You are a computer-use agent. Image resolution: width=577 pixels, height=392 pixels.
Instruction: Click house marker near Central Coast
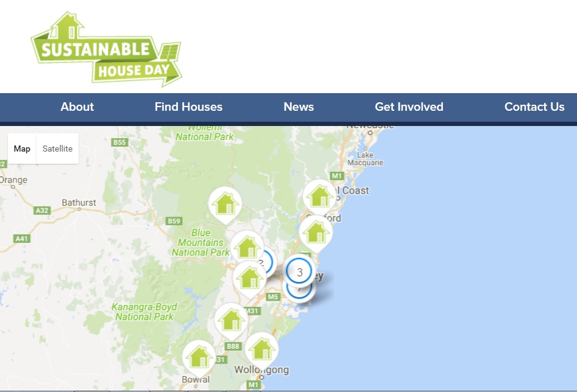pyautogui.click(x=320, y=198)
